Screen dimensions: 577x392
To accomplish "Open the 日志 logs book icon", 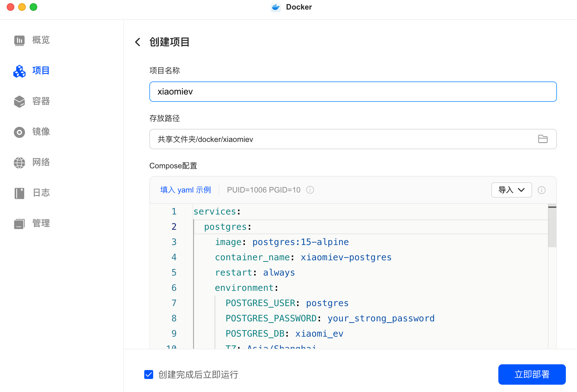I will [19, 193].
